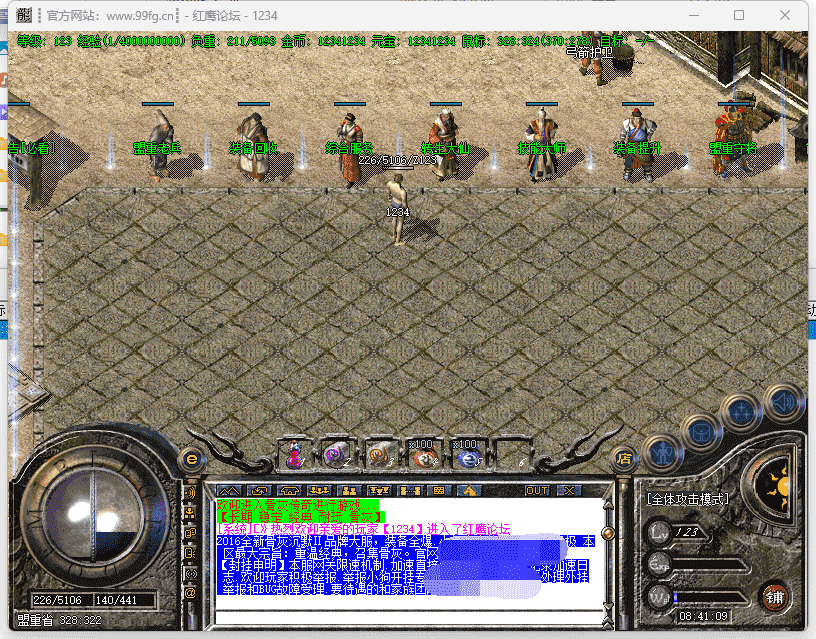Image resolution: width=816 pixels, height=639 pixels.
Task: Click the 08:41:09 game clock
Action: click(x=703, y=616)
